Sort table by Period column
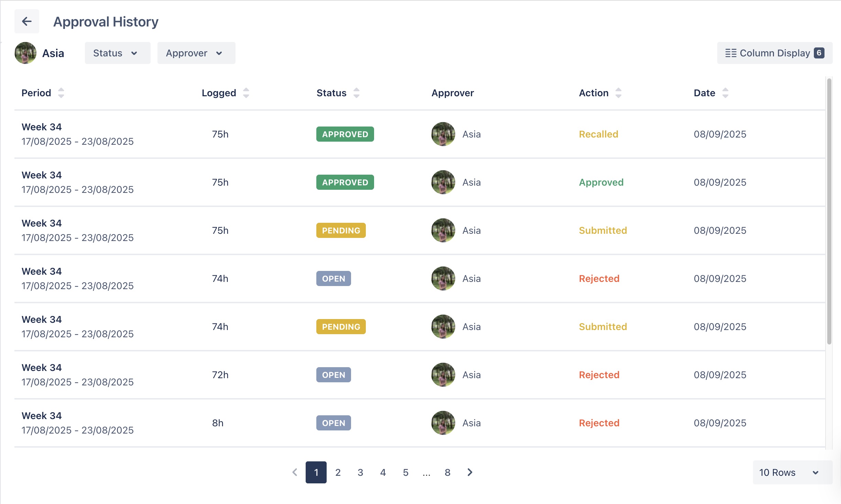Image resolution: width=841 pixels, height=504 pixels. pyautogui.click(x=61, y=93)
